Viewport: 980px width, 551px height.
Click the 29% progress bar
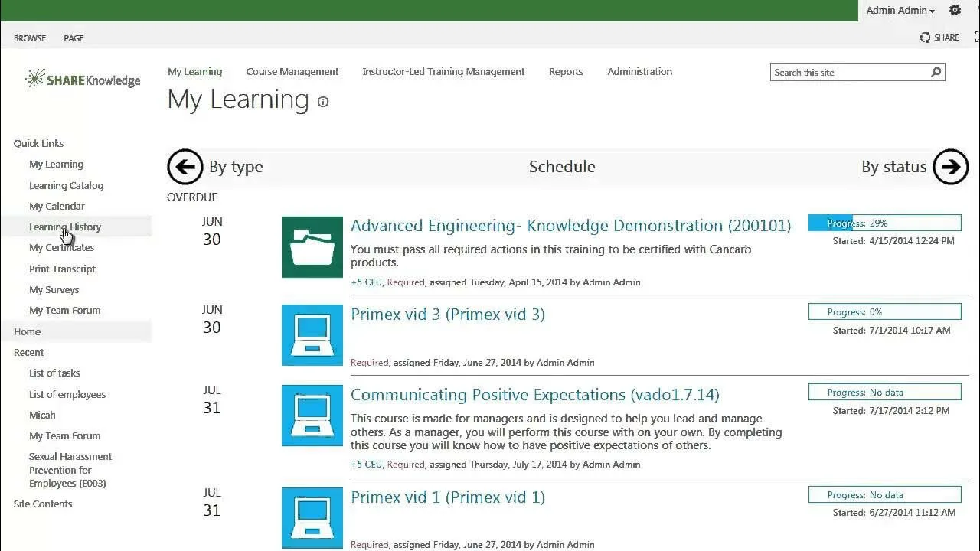[884, 222]
